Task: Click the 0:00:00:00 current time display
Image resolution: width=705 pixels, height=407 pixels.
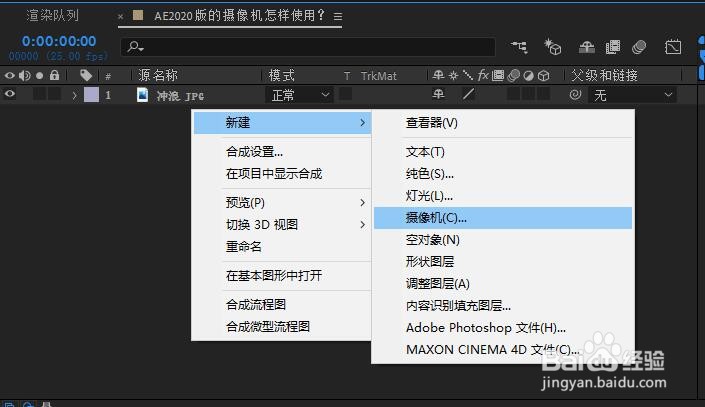Action: pos(59,41)
